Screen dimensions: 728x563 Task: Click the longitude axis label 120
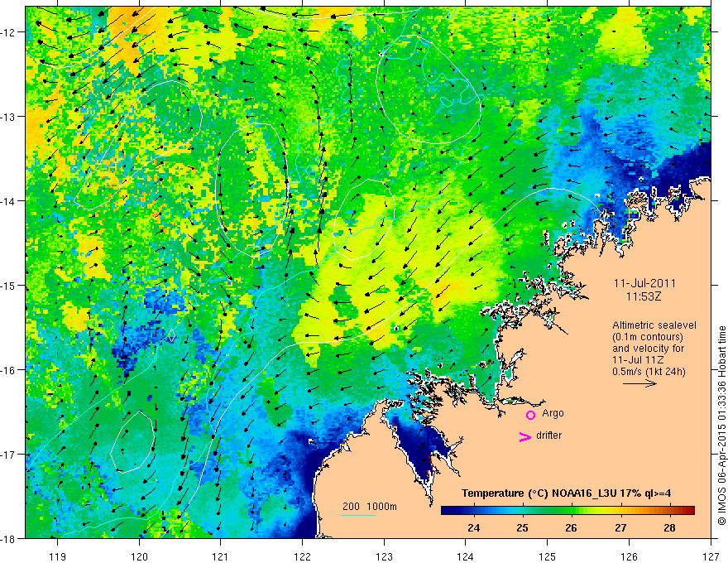pos(139,556)
